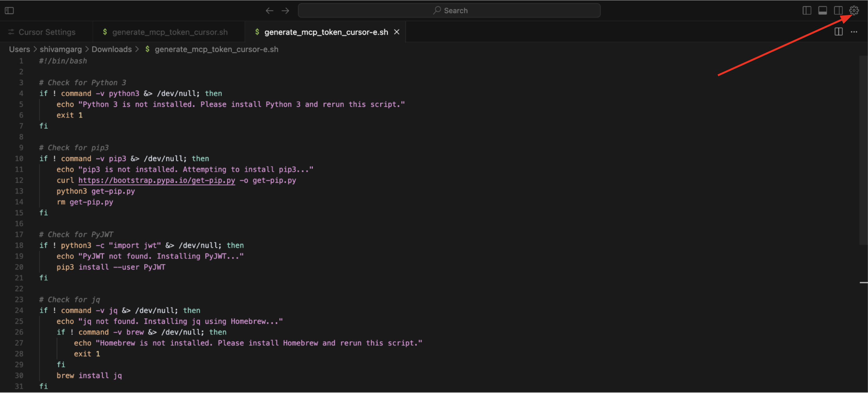Toggle primary side bar layout icon
Viewport: 868px width, 393px height.
pyautogui.click(x=807, y=11)
